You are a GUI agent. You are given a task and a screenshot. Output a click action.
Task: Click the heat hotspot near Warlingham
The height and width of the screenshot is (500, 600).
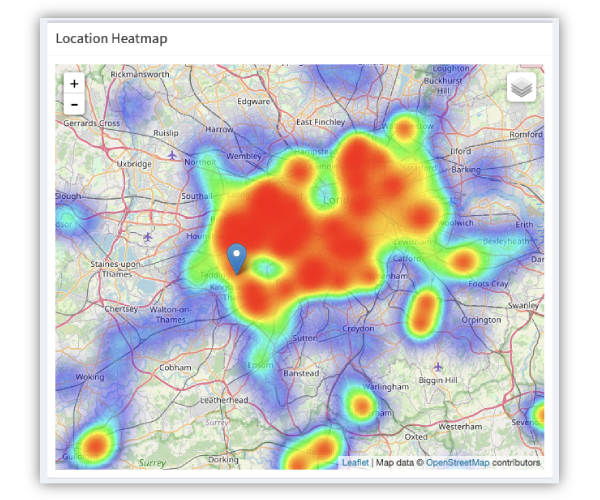point(359,403)
